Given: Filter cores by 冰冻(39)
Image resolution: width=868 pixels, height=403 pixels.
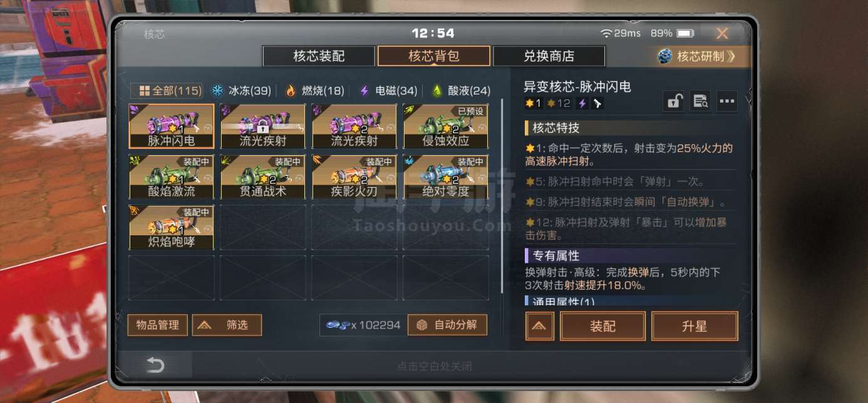Looking at the screenshot, I should coord(241,91).
